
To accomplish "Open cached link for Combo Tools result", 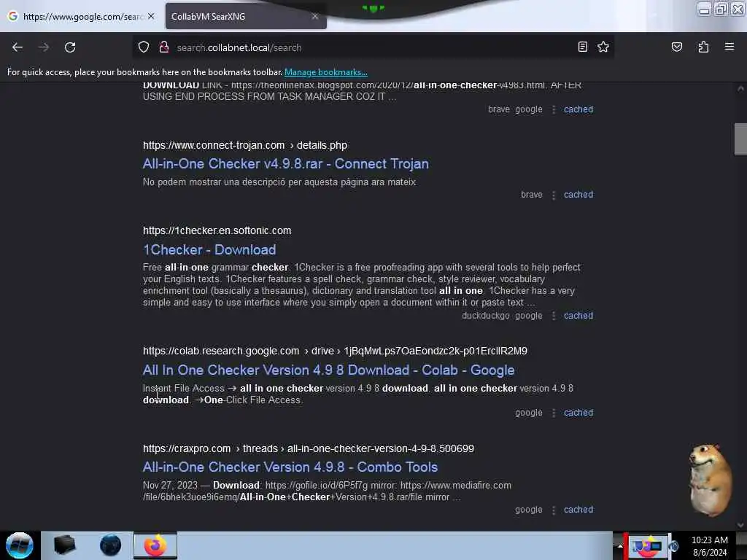I will click(578, 510).
